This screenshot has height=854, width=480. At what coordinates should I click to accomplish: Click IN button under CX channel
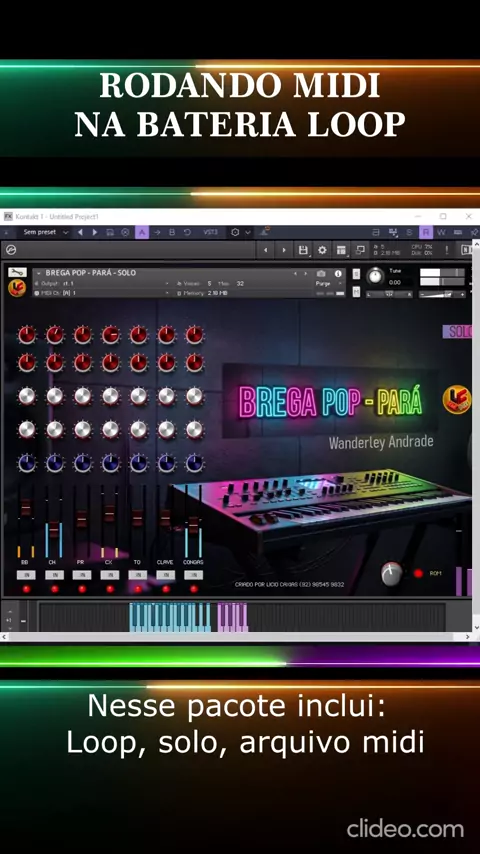pyautogui.click(x=110, y=575)
